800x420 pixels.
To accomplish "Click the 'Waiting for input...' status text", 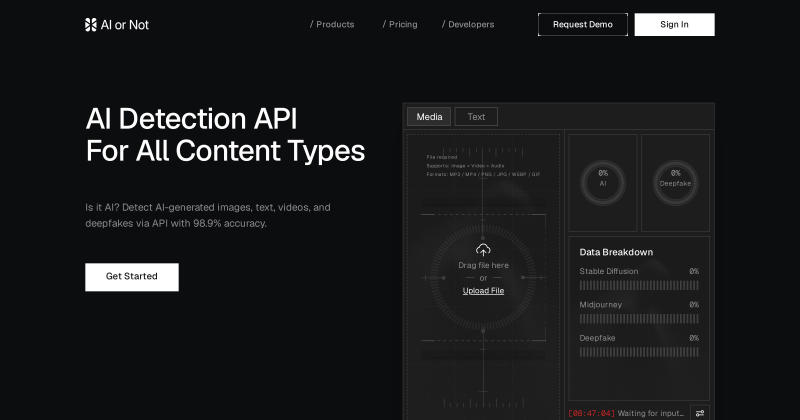I will tap(651, 413).
